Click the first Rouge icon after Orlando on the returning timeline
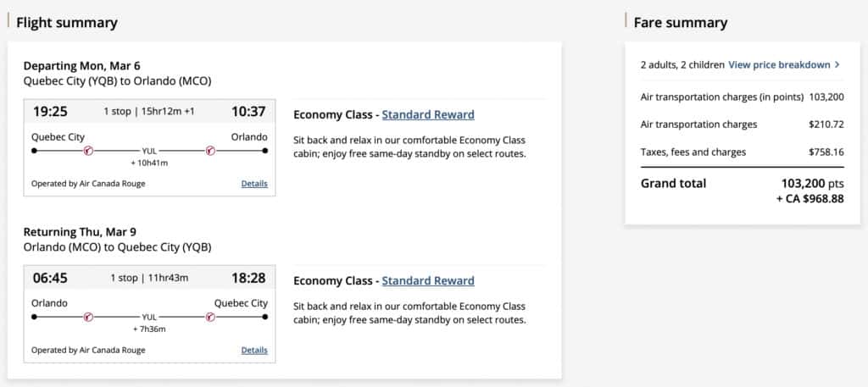The width and height of the screenshot is (868, 387). point(88,317)
